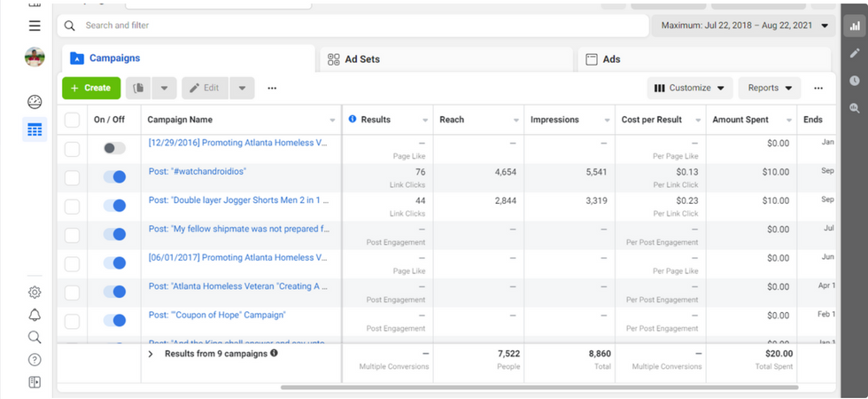Open the account overview gauge icon

pyautogui.click(x=35, y=102)
